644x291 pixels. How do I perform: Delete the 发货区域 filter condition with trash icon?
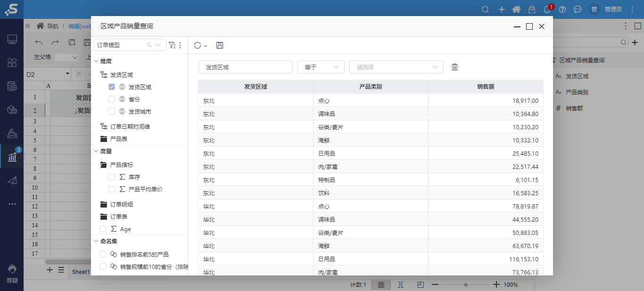point(454,67)
